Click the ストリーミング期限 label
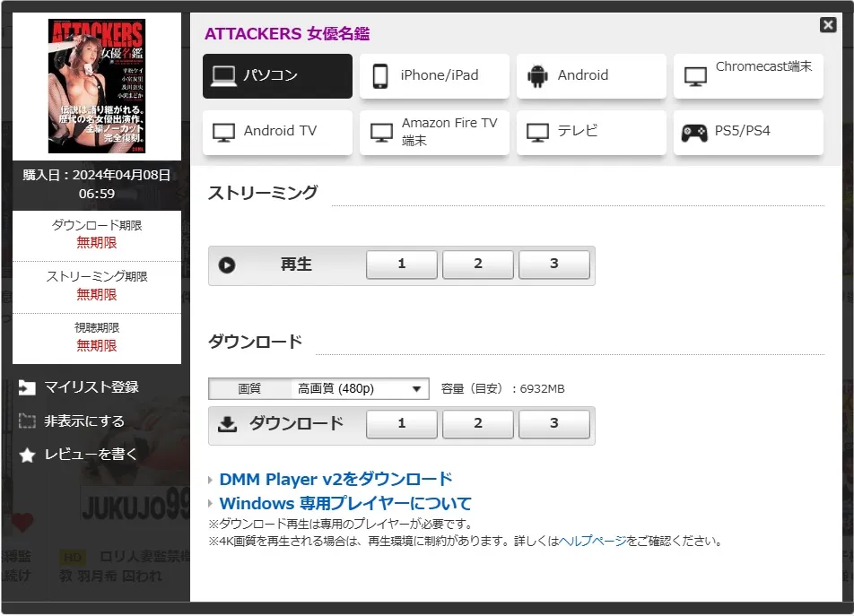 97,276
